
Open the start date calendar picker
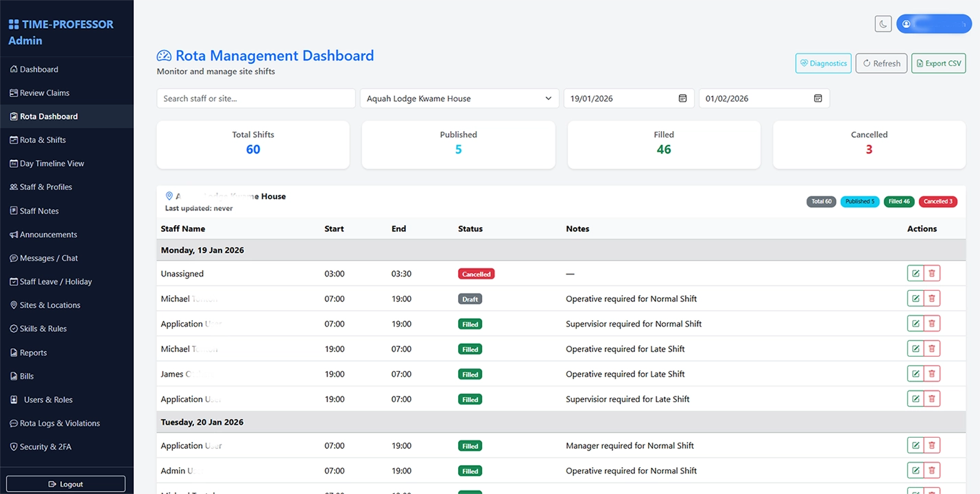(682, 98)
